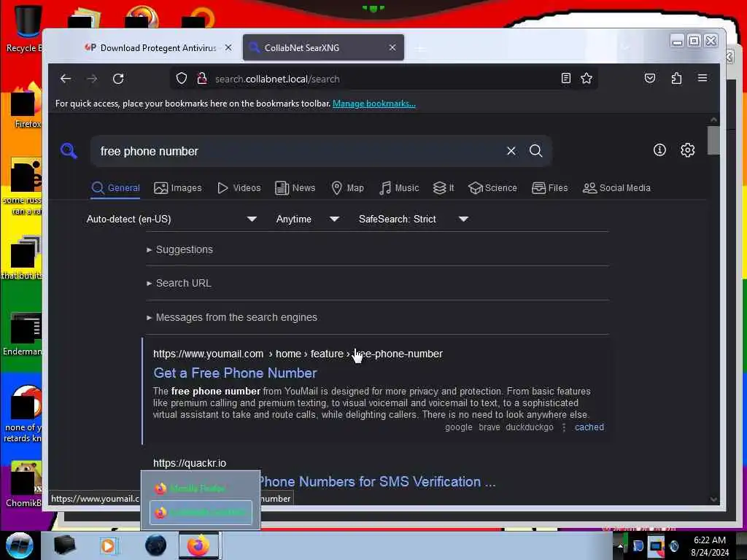
Task: Open the Enderman desktop icon
Action: click(x=23, y=335)
